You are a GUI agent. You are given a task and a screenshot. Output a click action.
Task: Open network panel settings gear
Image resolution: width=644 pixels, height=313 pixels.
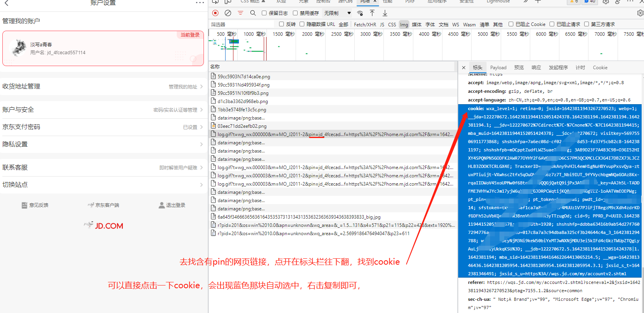tap(640, 13)
